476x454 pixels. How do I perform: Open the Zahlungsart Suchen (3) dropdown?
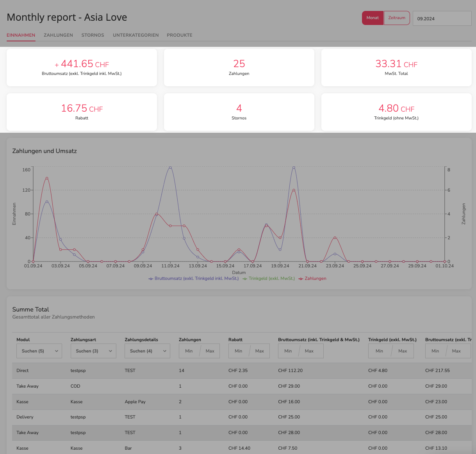93,351
